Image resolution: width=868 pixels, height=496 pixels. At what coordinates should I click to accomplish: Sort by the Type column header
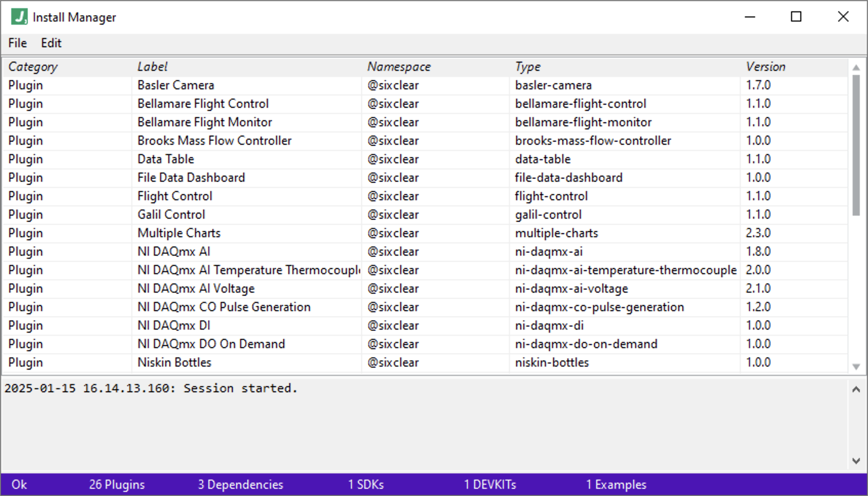pos(528,67)
